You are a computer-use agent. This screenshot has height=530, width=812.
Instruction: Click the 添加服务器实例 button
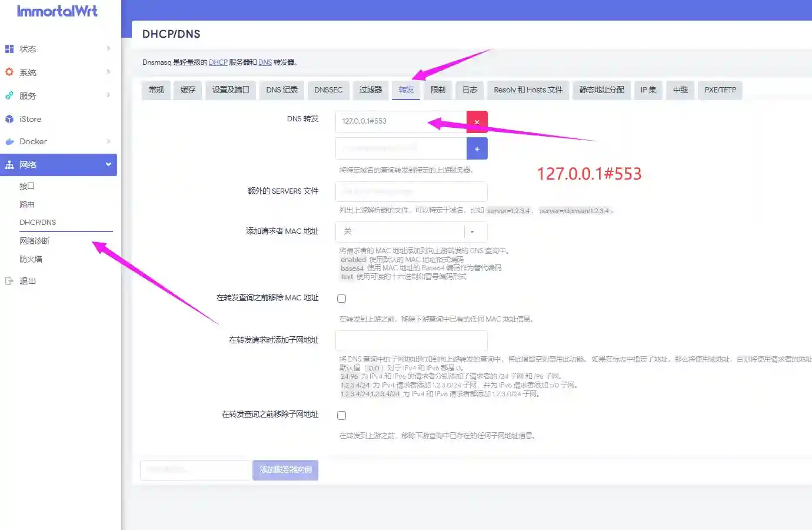coord(285,470)
